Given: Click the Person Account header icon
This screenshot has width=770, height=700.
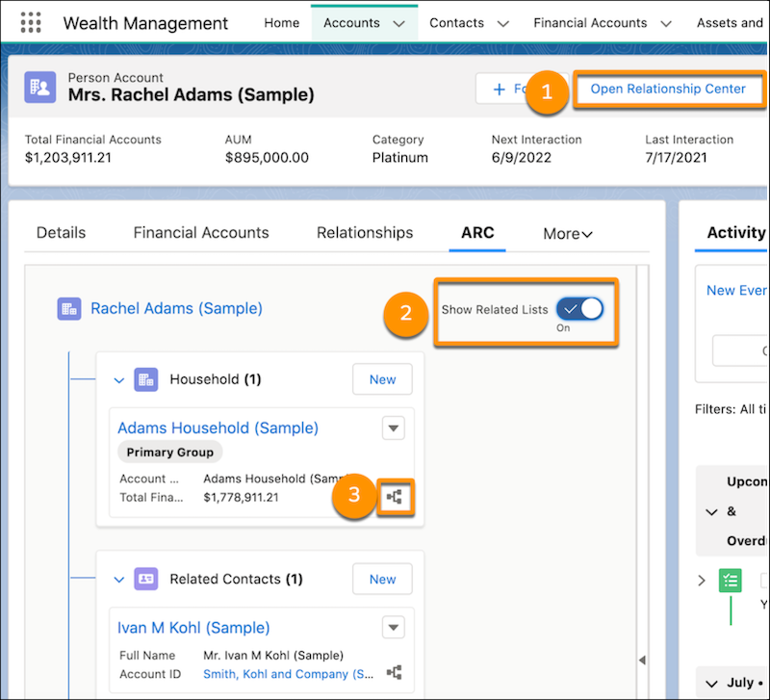Looking at the screenshot, I should (x=41, y=88).
